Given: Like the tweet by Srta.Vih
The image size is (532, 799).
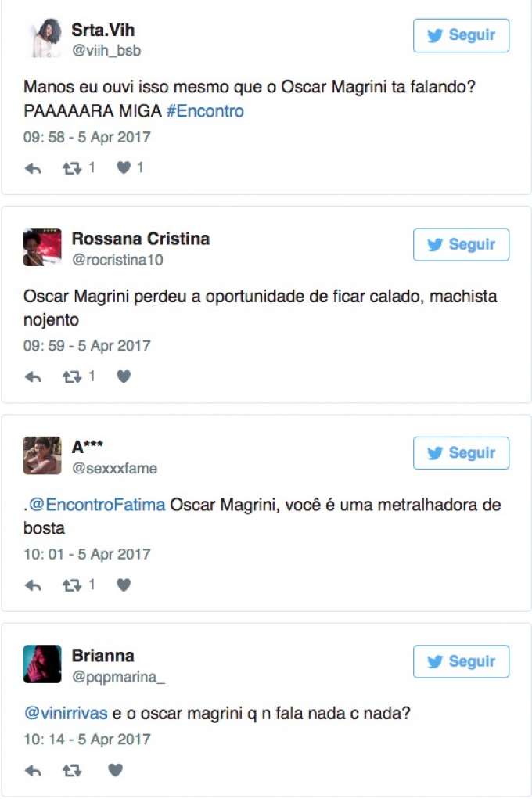Looking at the screenshot, I should 124,167.
